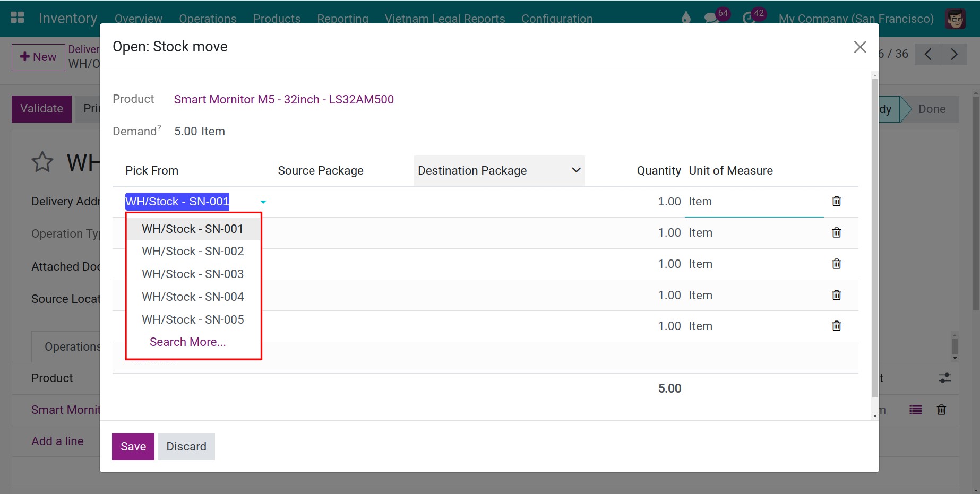Click the Unit of Measure column header
This screenshot has height=494, width=980.
click(x=730, y=170)
